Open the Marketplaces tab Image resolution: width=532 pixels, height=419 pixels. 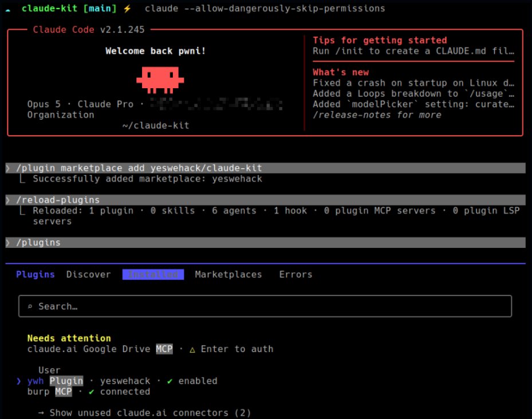pyautogui.click(x=228, y=275)
